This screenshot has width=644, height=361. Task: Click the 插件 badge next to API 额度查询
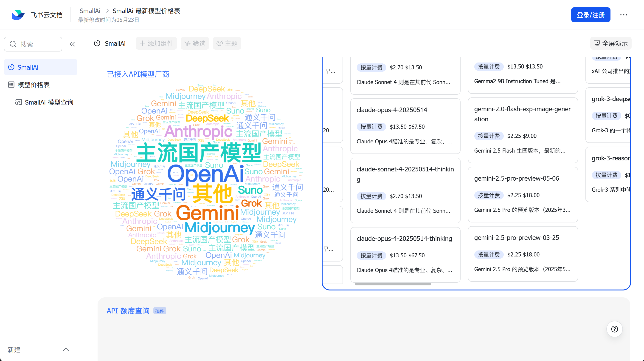tap(160, 310)
